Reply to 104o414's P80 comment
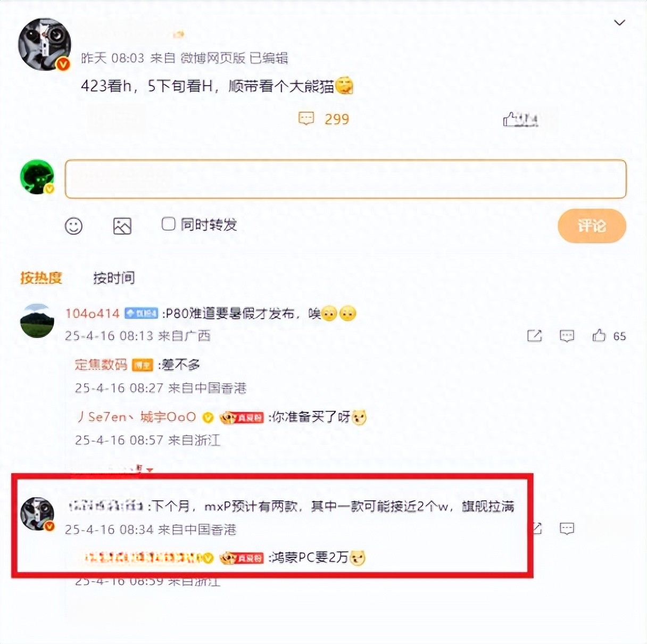This screenshot has height=644, width=647. coord(567,336)
